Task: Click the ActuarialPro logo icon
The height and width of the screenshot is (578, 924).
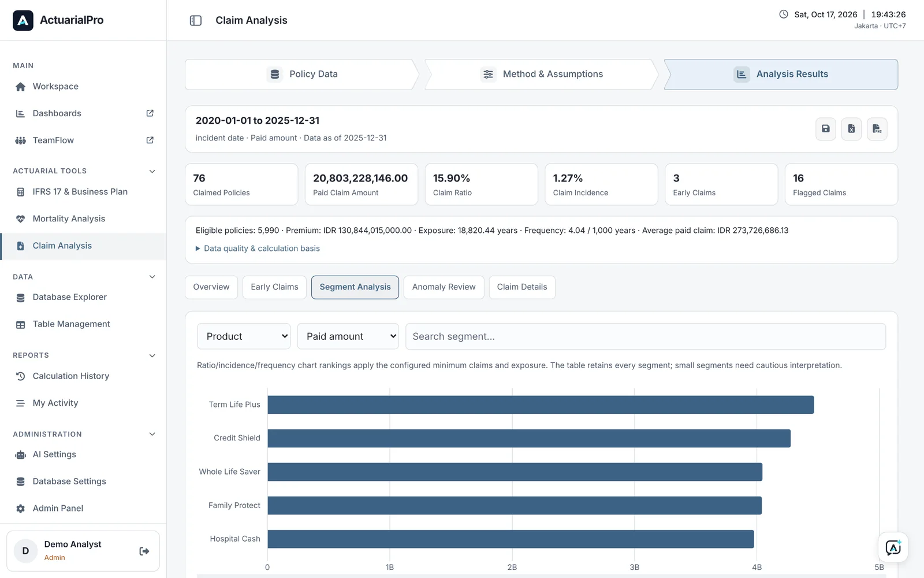Action: 23,20
